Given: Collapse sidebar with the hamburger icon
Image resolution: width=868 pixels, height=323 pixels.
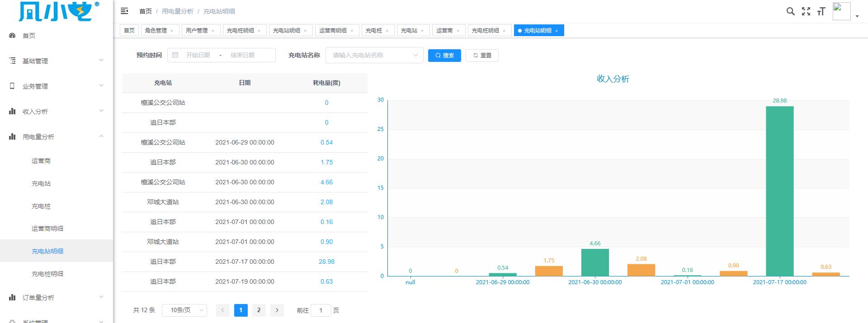Looking at the screenshot, I should [124, 11].
